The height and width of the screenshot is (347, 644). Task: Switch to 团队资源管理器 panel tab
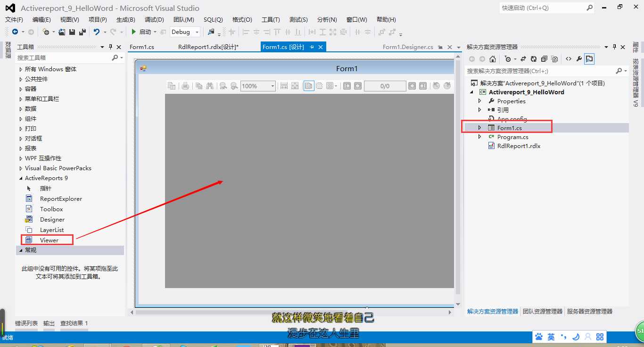[x=543, y=312]
